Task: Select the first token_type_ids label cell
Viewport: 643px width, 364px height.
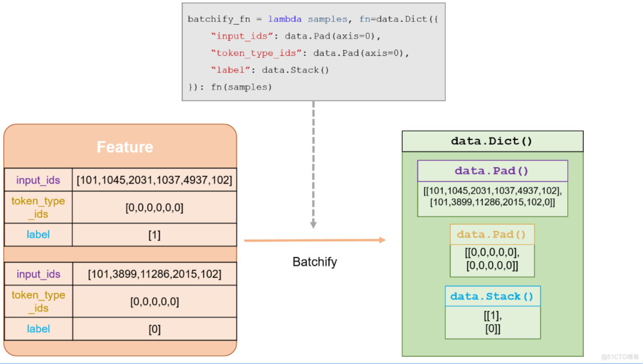Action: [x=38, y=207]
